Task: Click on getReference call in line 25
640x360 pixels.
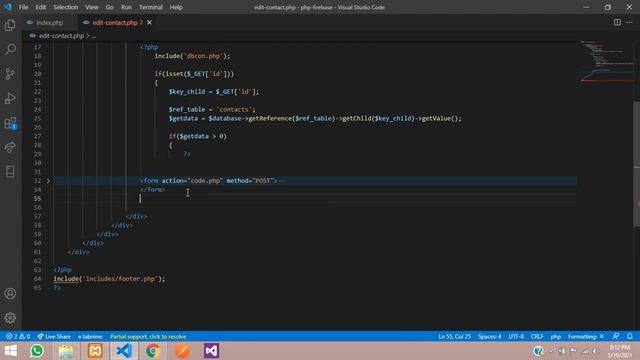Action: pos(270,118)
